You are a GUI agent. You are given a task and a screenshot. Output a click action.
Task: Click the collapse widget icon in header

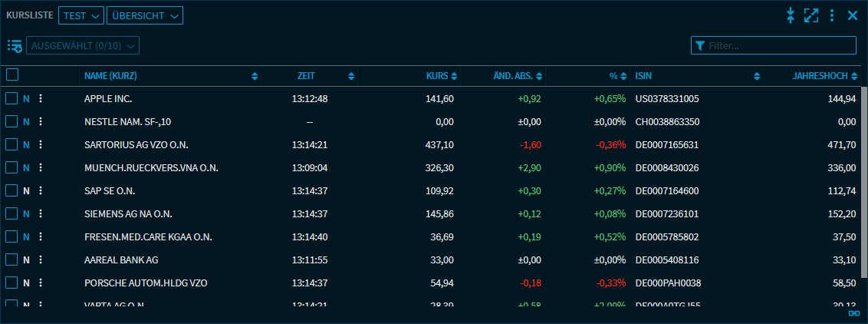pyautogui.click(x=791, y=15)
